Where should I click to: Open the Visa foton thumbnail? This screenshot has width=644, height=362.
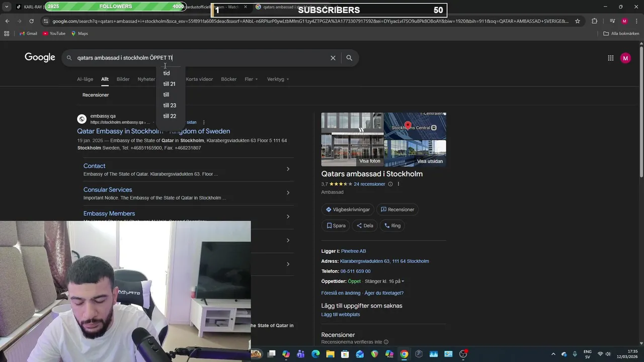point(352,139)
